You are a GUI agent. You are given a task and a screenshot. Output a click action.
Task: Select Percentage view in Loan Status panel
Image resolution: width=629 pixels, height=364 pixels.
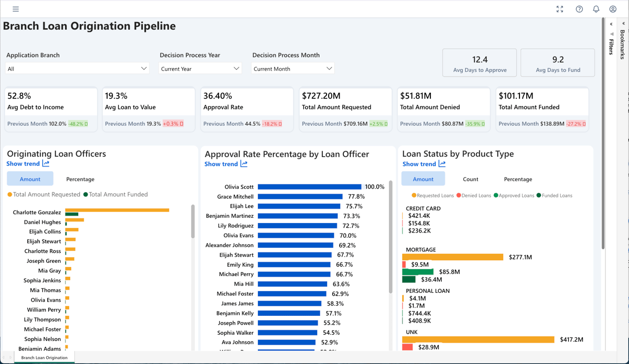518,179
